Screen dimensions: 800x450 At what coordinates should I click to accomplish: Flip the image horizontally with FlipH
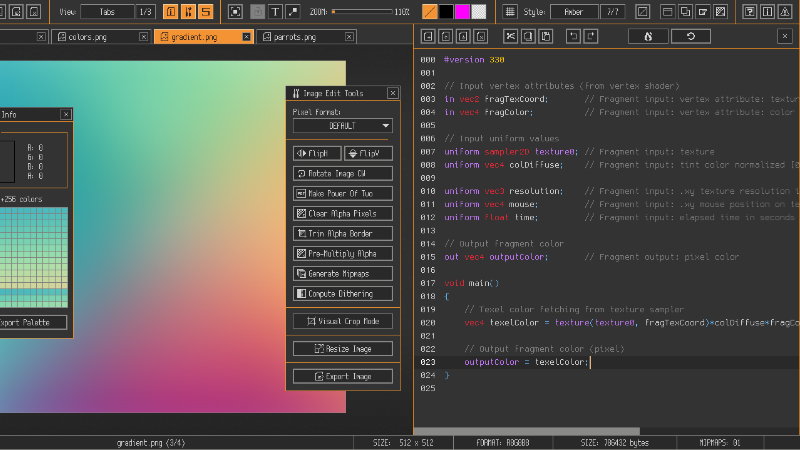317,153
